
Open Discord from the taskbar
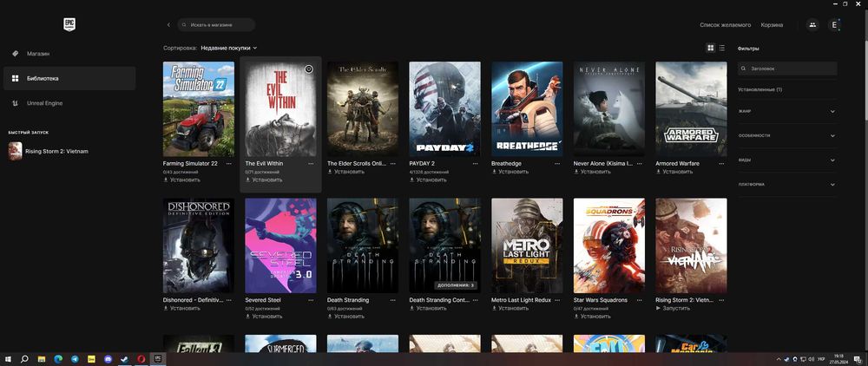click(x=108, y=359)
